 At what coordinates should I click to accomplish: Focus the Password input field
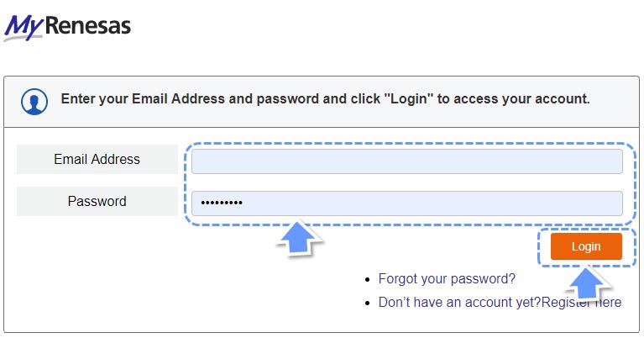[x=407, y=203]
